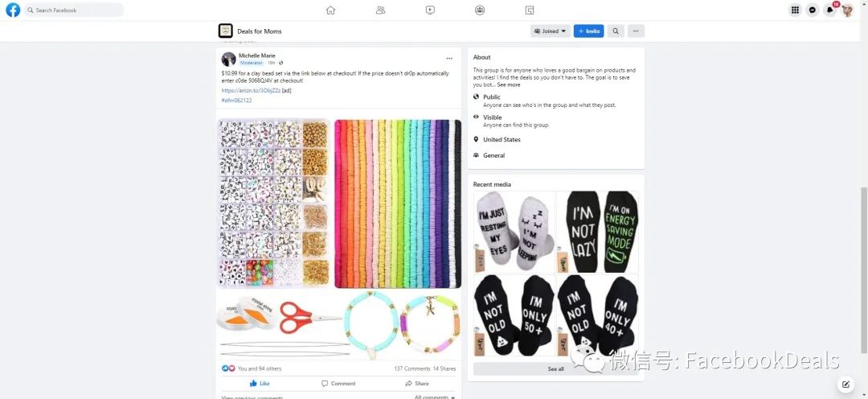The width and height of the screenshot is (868, 399).
Task: Open the apps menu grid icon
Action: (x=795, y=10)
